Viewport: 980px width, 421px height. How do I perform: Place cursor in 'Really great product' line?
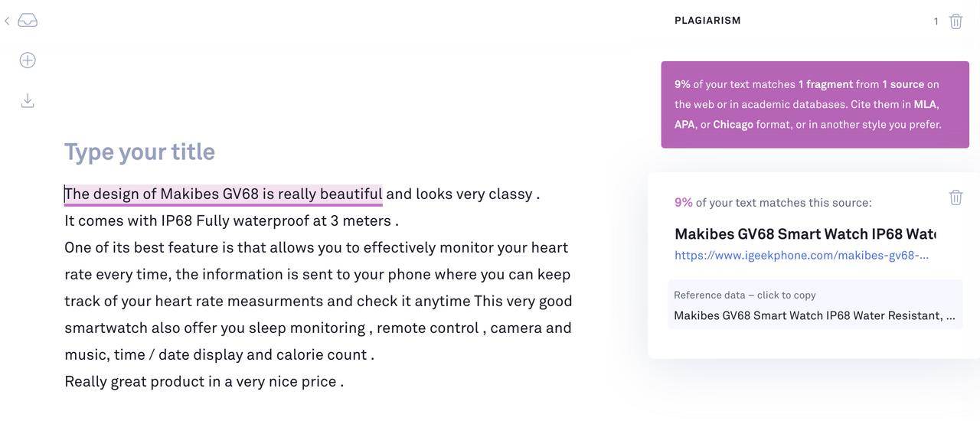[204, 381]
